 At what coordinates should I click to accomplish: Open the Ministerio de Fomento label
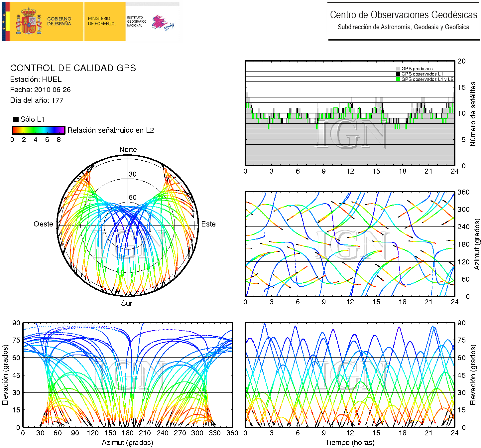[x=101, y=21]
